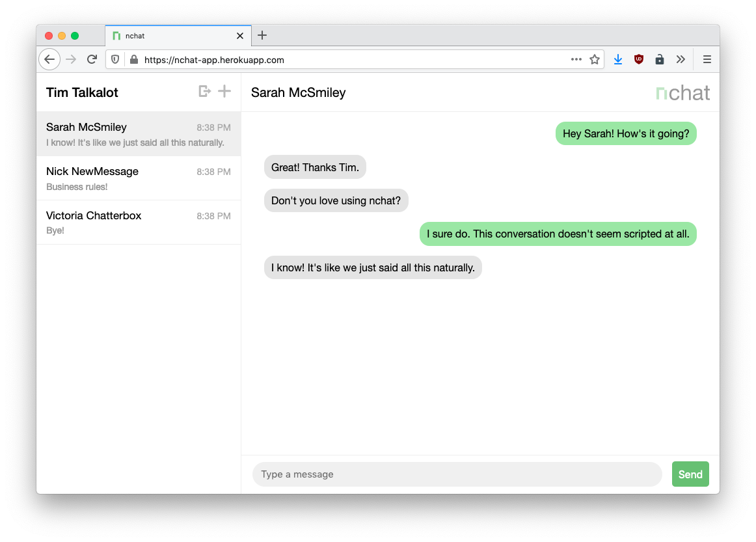Focus the Type a message field
Image resolution: width=756 pixels, height=542 pixels.
tap(457, 474)
